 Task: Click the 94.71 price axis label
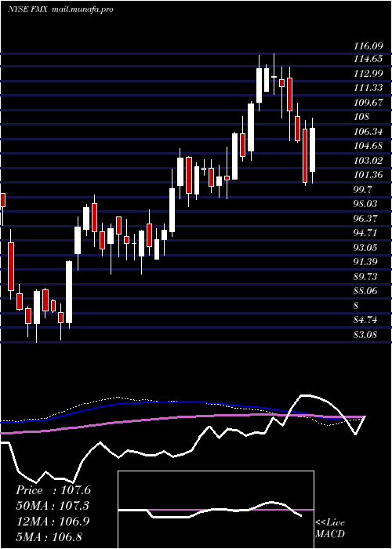365,233
